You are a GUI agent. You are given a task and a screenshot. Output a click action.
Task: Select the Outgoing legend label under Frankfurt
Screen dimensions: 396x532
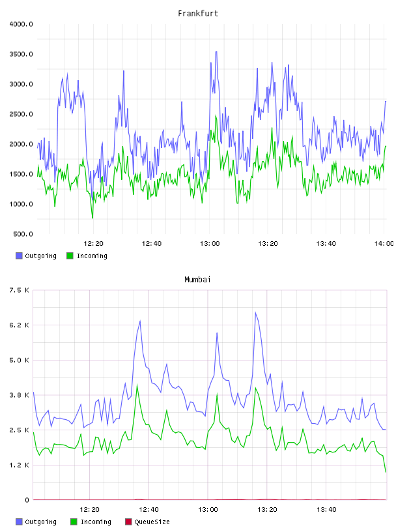[x=40, y=256]
